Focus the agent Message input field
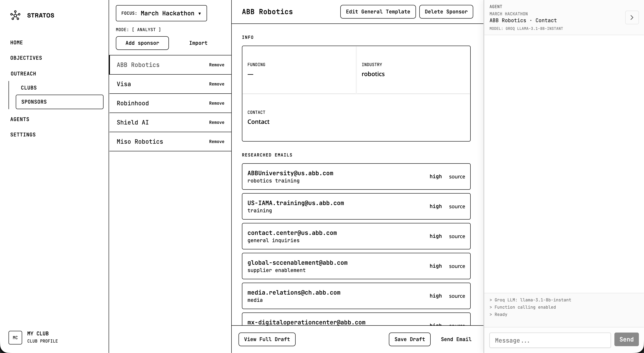 pos(550,340)
